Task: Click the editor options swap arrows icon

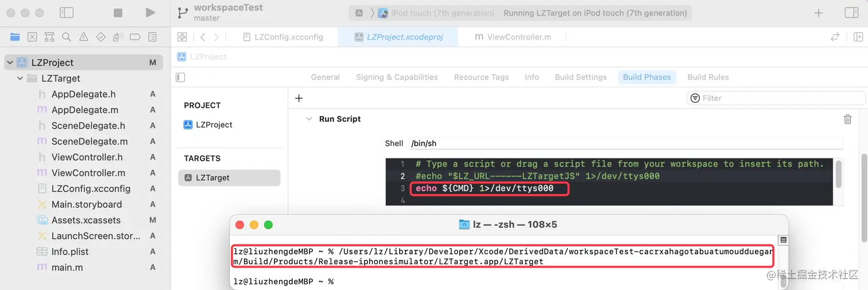Action: click(835, 37)
